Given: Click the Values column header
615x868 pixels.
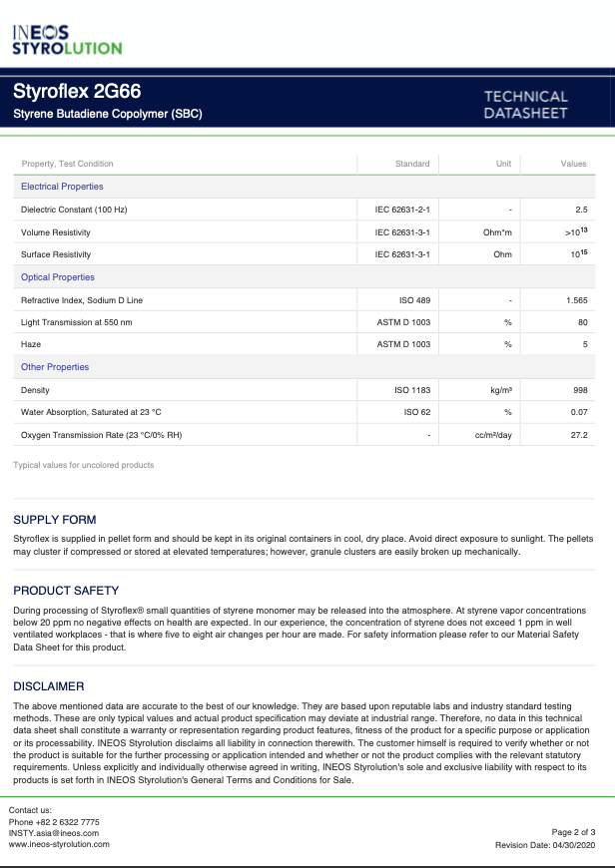Looking at the screenshot, I should (x=573, y=164).
